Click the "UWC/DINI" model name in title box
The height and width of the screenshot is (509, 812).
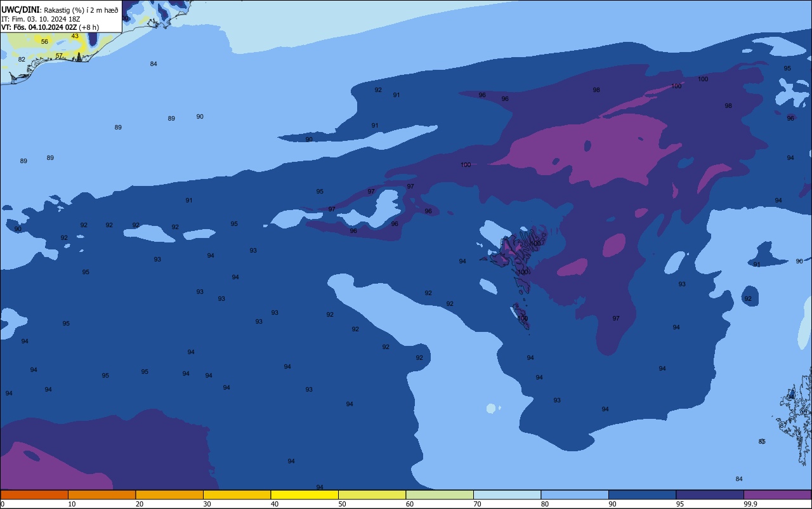(x=20, y=10)
